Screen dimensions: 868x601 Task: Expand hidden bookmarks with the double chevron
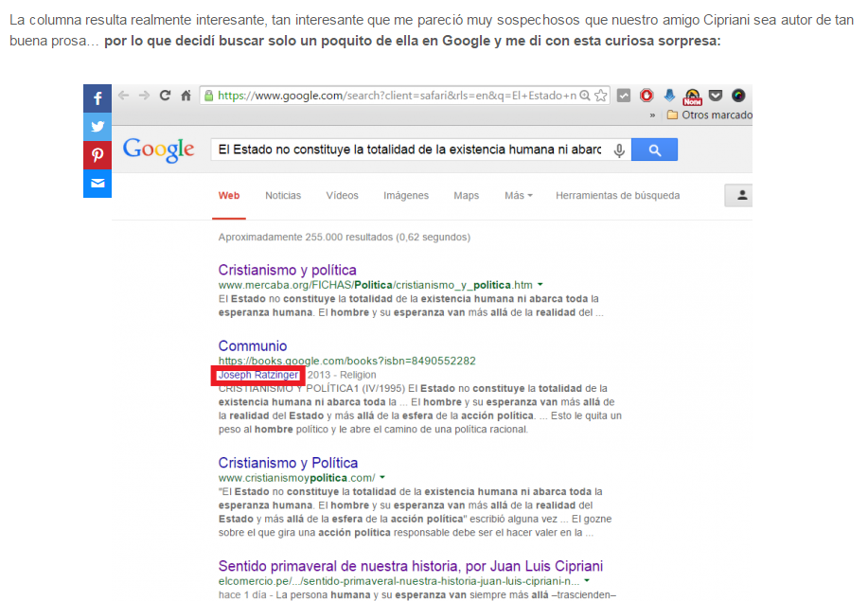coord(653,115)
